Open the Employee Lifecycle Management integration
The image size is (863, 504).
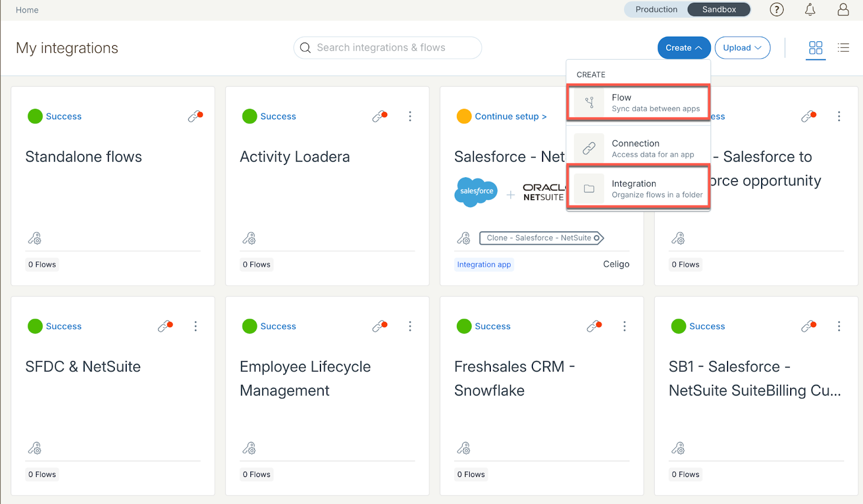(x=305, y=378)
